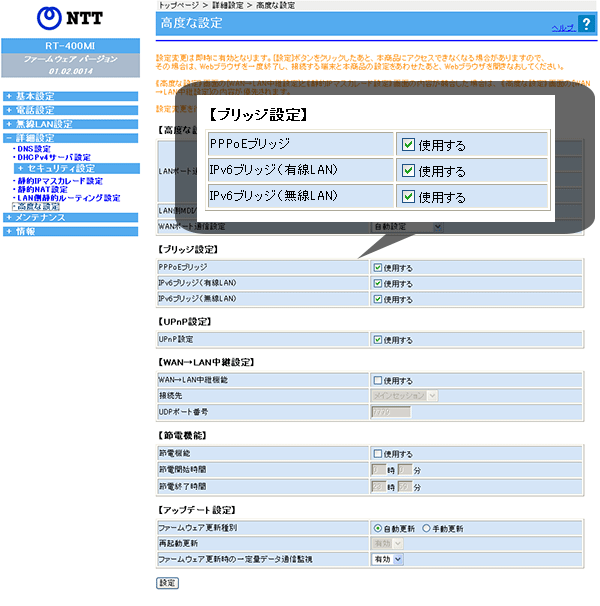The width and height of the screenshot is (600, 606).
Task: Open the 静的IPマスカレード設定 page
Action: [x=60, y=181]
